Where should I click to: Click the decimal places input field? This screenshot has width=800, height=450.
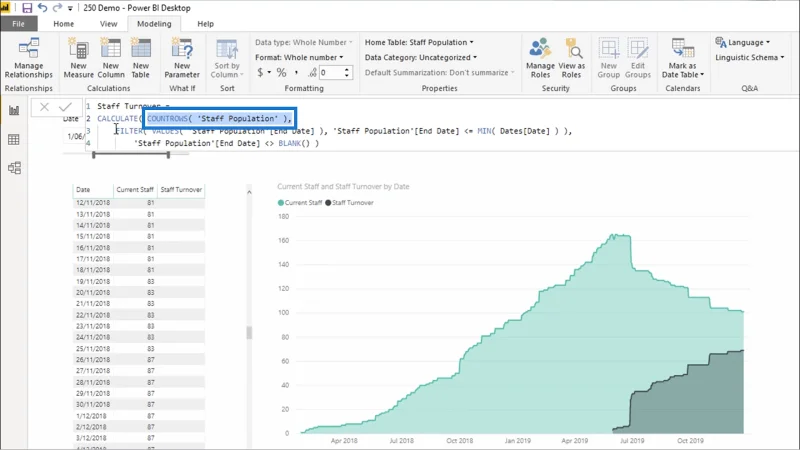click(x=331, y=72)
